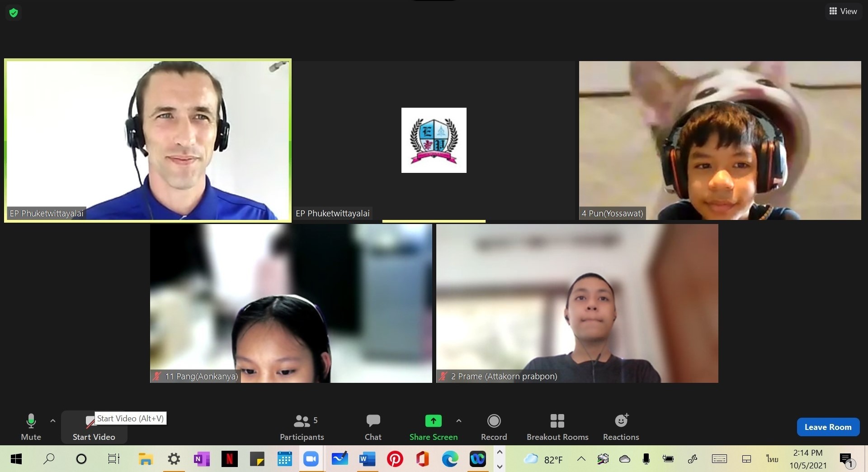Open the Windows Start menu
Screen dimensions: 868x472
16,459
